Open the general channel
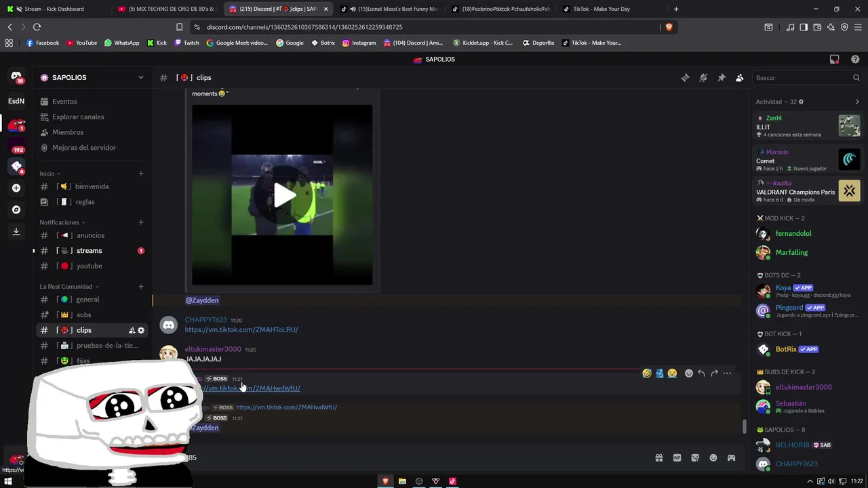The image size is (868, 488). (92, 300)
